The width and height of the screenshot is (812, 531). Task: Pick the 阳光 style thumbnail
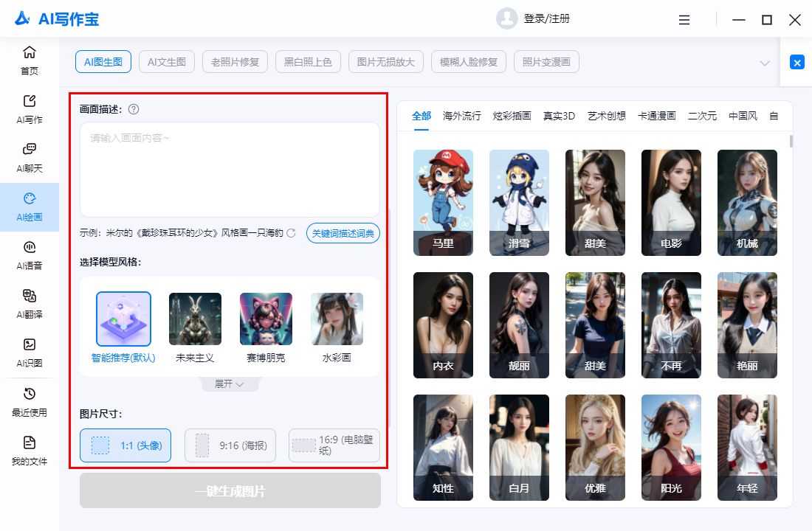point(671,448)
